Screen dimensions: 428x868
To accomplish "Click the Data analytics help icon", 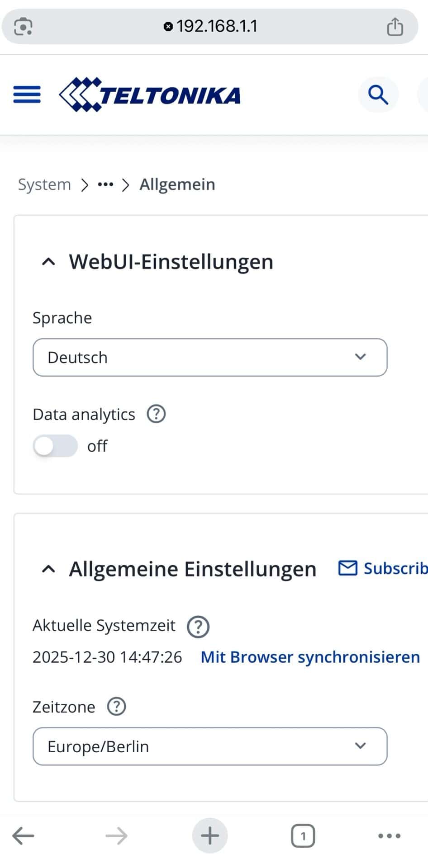I will point(156,413).
